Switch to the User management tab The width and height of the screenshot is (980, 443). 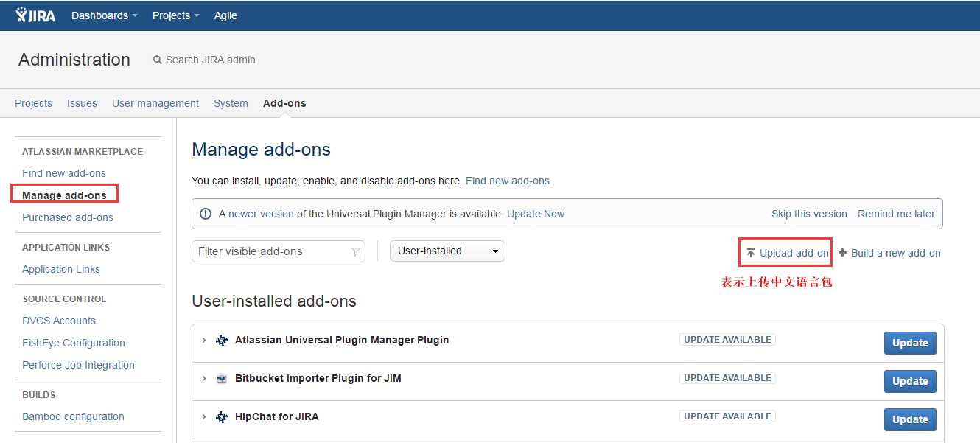click(x=155, y=103)
